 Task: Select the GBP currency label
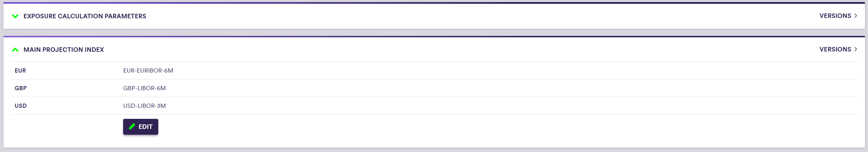(21, 88)
